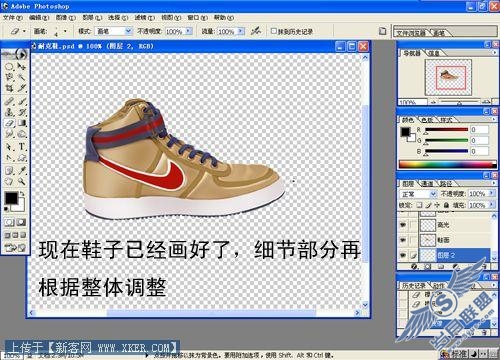Select the Custom Shape tool
This screenshot has width=500, height=360.
(x=22, y=158)
